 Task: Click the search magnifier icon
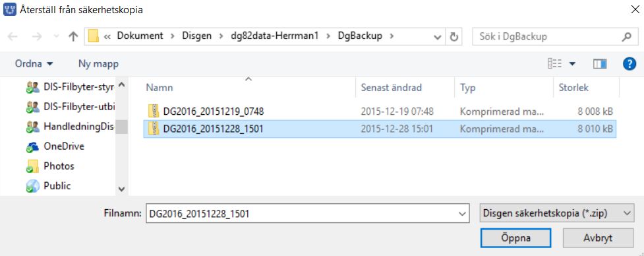[626, 36]
